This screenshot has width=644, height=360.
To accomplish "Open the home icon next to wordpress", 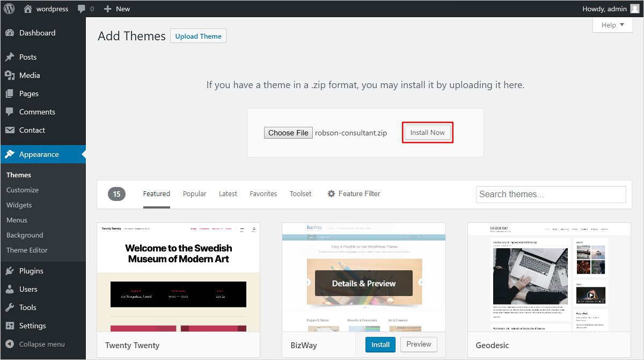I will pyautogui.click(x=28, y=9).
